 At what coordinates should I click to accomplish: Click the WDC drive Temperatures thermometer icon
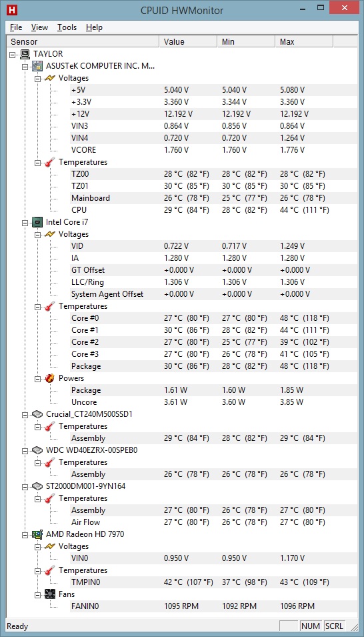(x=50, y=462)
